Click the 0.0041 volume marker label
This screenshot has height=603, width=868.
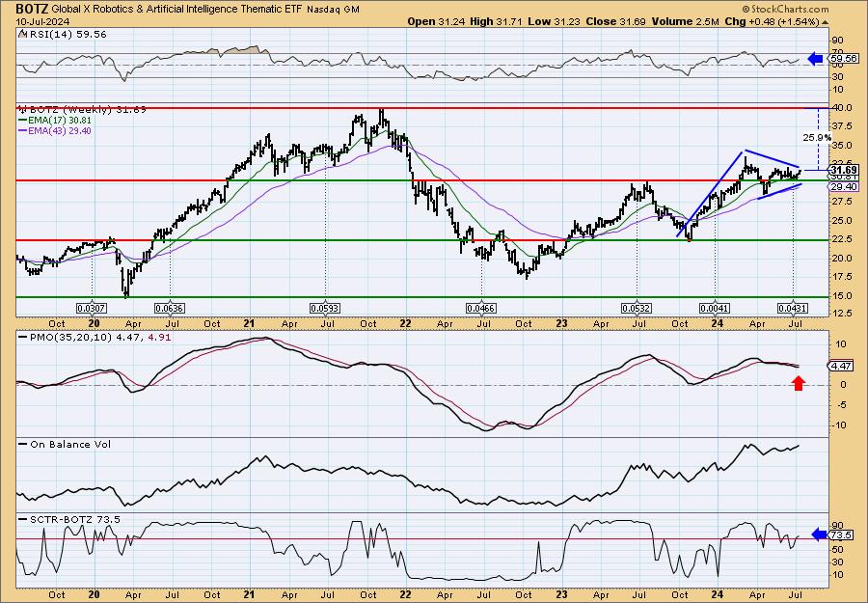pos(715,308)
